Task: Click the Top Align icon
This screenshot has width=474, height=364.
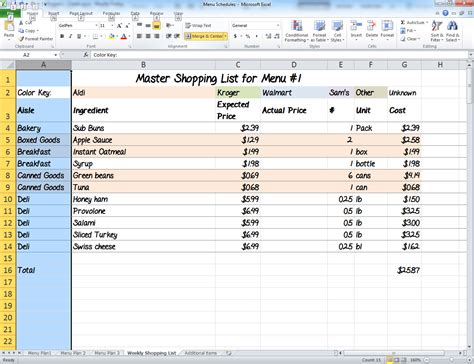Action: click(139, 25)
